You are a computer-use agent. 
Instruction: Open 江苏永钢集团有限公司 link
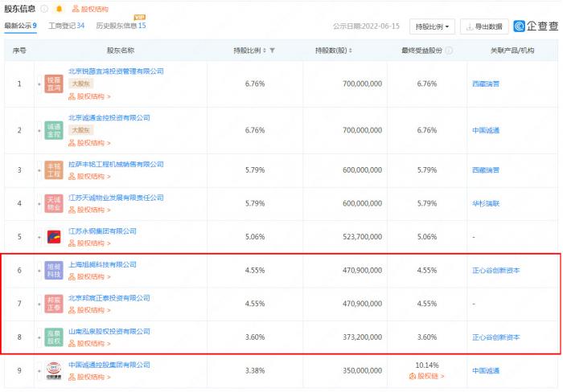point(102,231)
